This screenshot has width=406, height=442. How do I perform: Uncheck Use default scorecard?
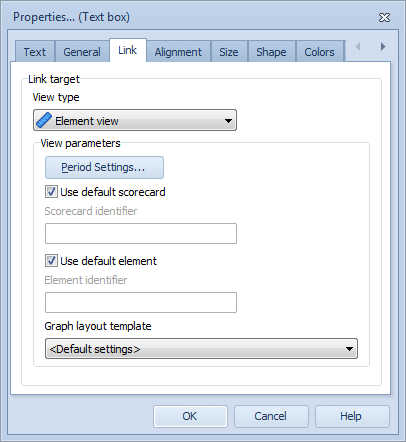tap(51, 192)
